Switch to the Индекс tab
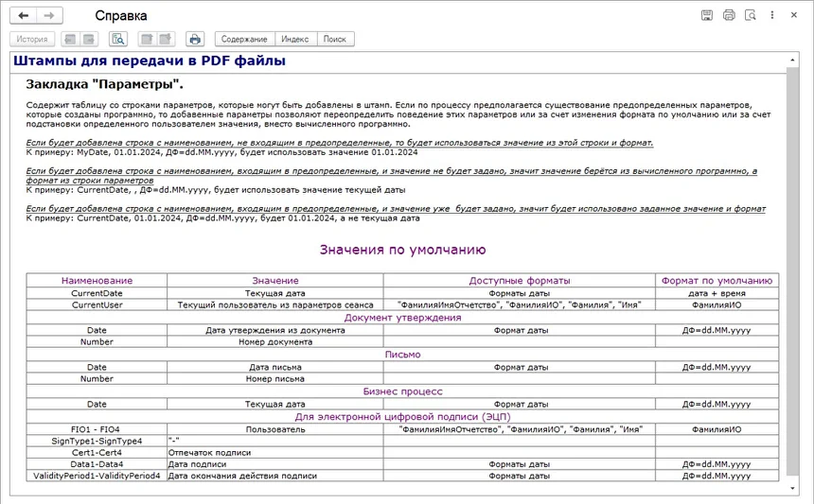 click(x=294, y=39)
